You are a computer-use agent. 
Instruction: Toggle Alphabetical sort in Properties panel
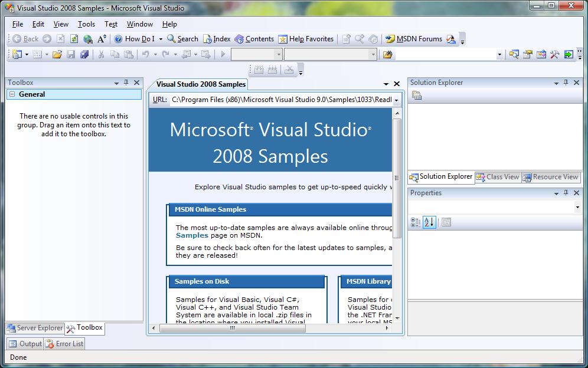coord(429,222)
